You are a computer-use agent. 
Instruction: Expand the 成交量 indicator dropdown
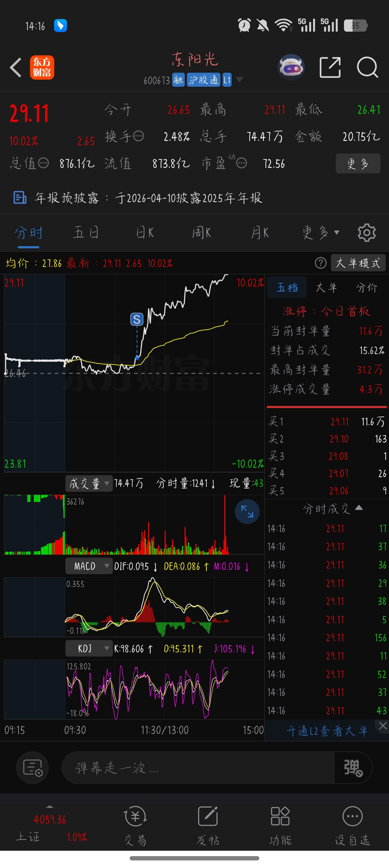(89, 483)
